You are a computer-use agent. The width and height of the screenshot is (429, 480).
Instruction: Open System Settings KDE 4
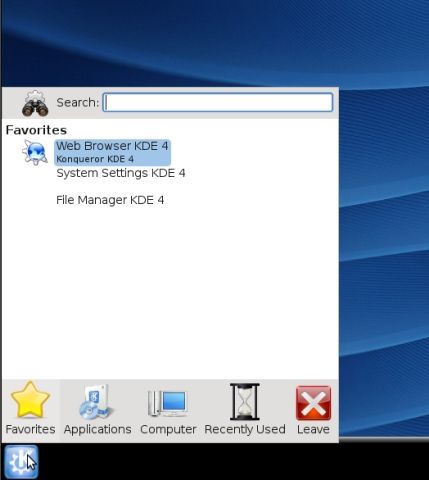[121, 173]
